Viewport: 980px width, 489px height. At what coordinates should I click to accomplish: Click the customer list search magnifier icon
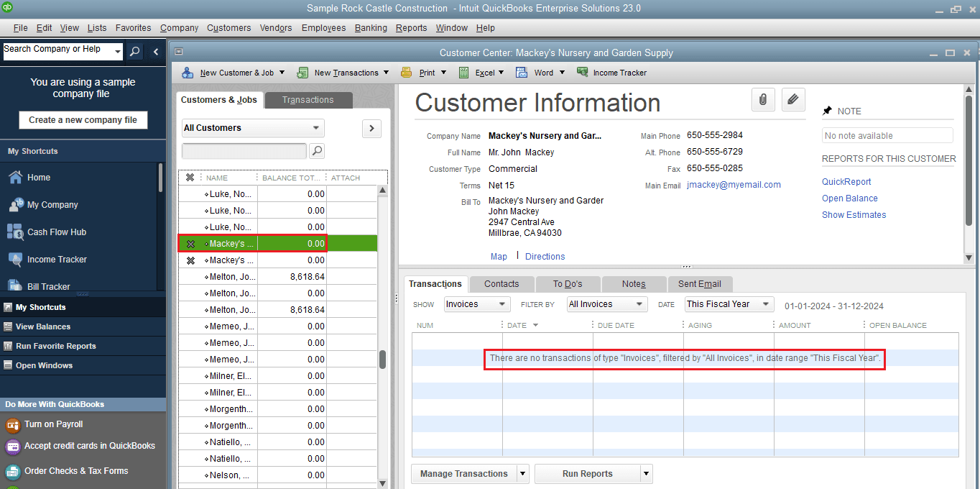(x=316, y=151)
